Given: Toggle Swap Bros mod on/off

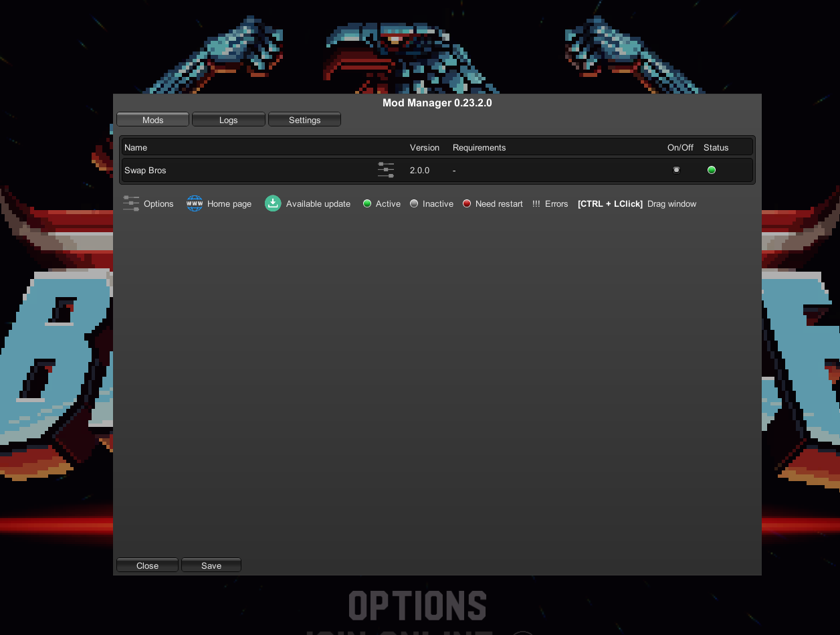Looking at the screenshot, I should pyautogui.click(x=676, y=170).
